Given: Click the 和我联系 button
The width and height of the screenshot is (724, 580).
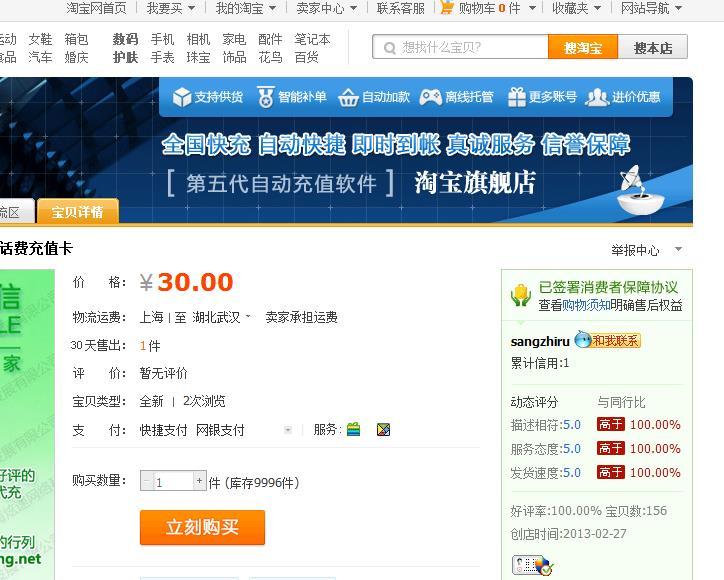Looking at the screenshot, I should (615, 341).
